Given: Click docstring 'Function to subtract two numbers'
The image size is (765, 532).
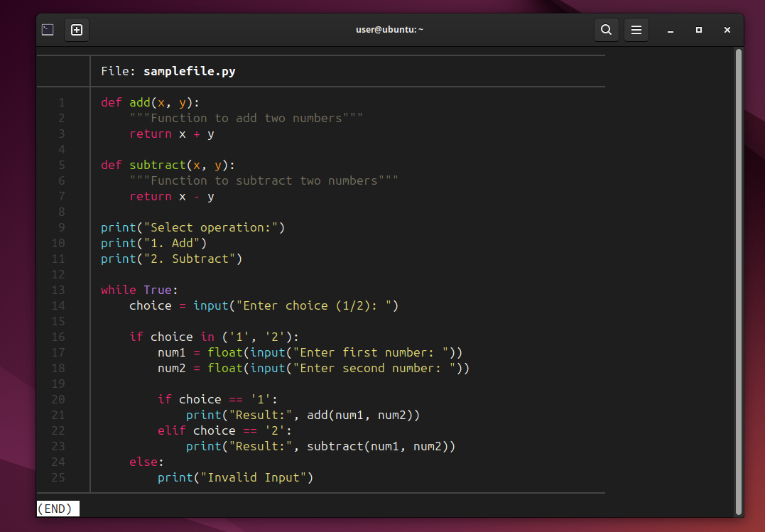Looking at the screenshot, I should pos(264,180).
